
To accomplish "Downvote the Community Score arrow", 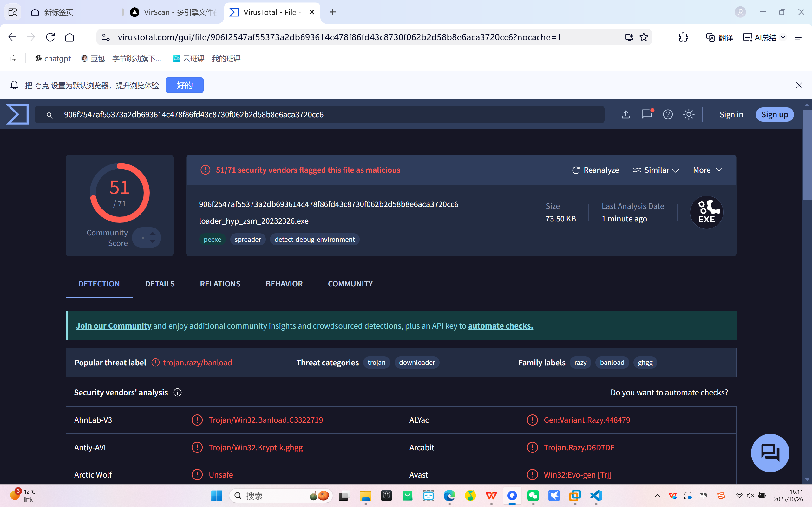I will point(153,241).
